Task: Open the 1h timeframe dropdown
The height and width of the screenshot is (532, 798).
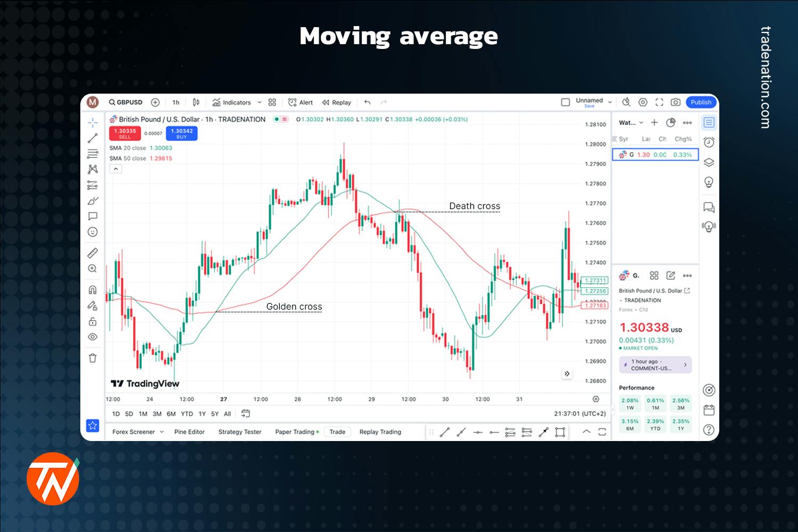Action: click(176, 102)
